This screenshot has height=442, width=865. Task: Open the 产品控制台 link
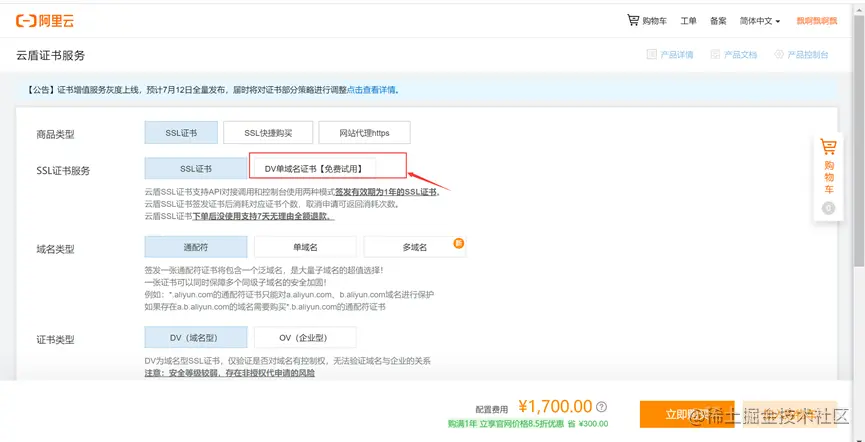[x=808, y=55]
